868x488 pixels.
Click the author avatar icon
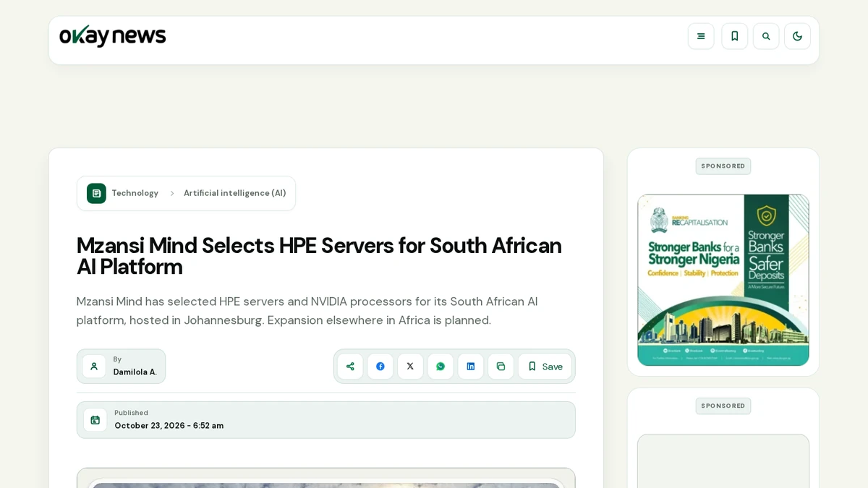(94, 367)
